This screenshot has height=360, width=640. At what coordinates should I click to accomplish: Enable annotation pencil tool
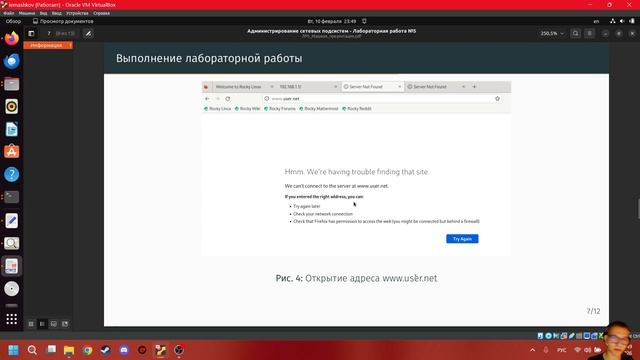coord(88,33)
